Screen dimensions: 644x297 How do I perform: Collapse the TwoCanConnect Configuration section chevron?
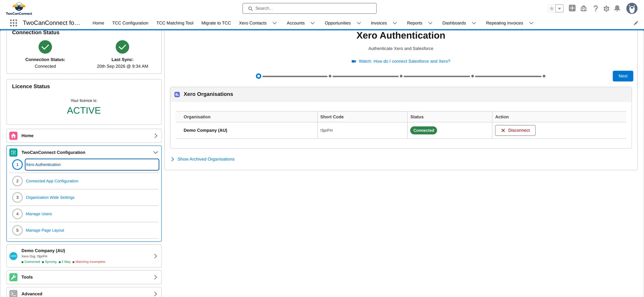156,153
